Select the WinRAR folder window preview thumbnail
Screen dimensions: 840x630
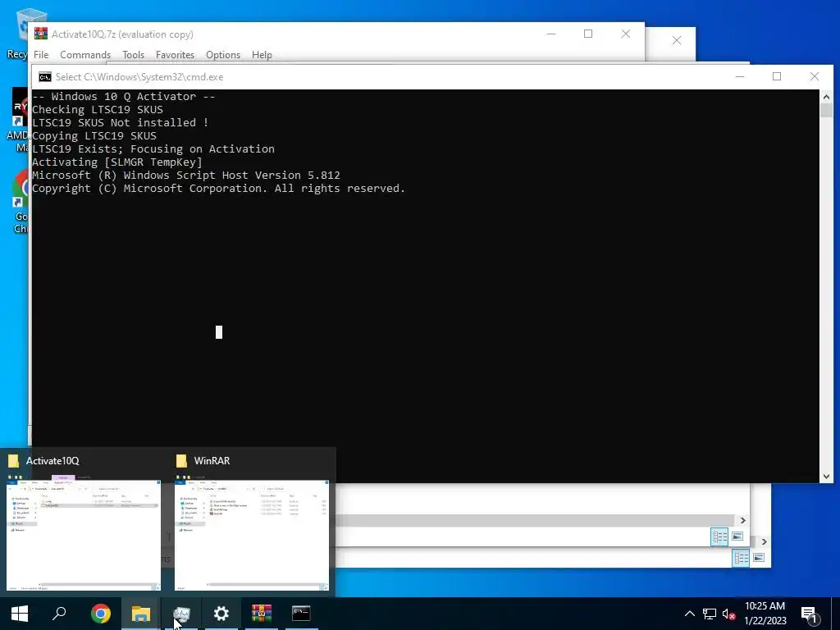coord(252,535)
